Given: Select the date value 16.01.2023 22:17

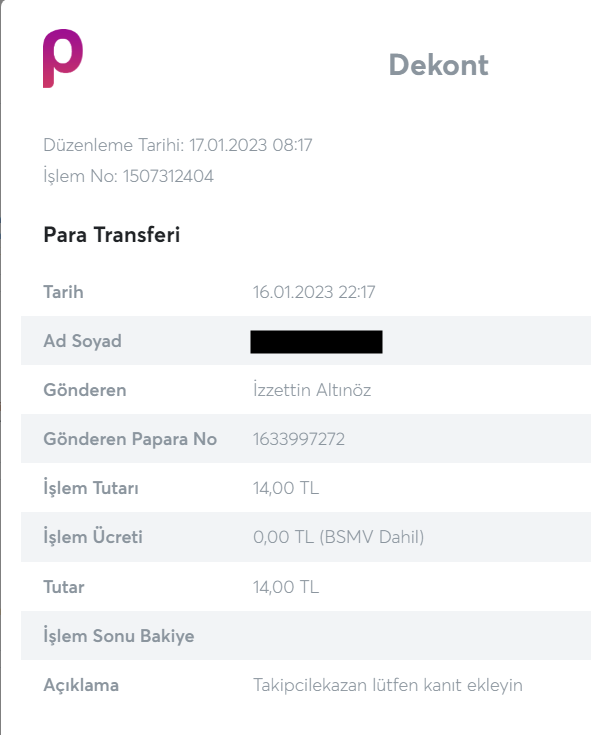Looking at the screenshot, I should click(x=314, y=292).
